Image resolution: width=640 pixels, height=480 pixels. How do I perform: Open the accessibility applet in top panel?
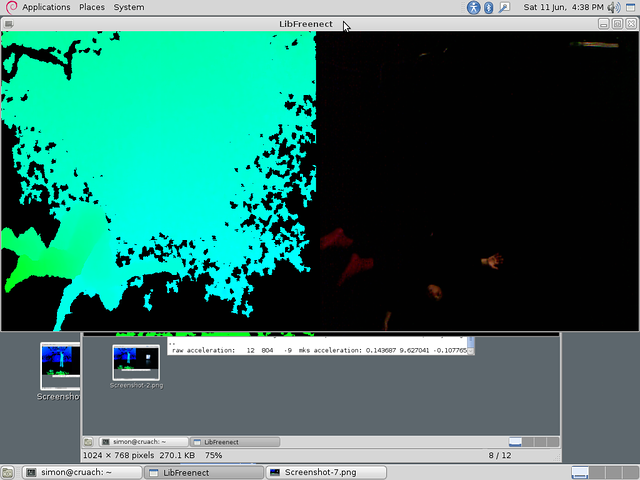(473, 7)
